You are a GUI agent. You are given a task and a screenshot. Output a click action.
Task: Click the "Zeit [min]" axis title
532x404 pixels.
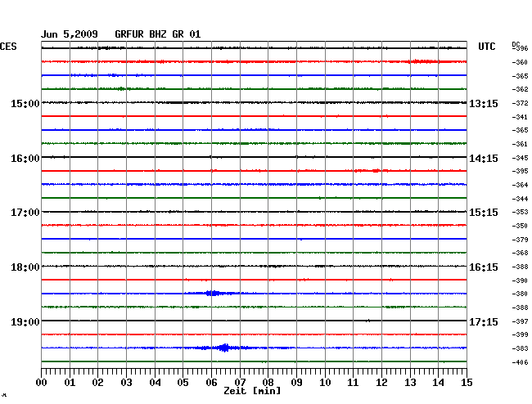252,391
